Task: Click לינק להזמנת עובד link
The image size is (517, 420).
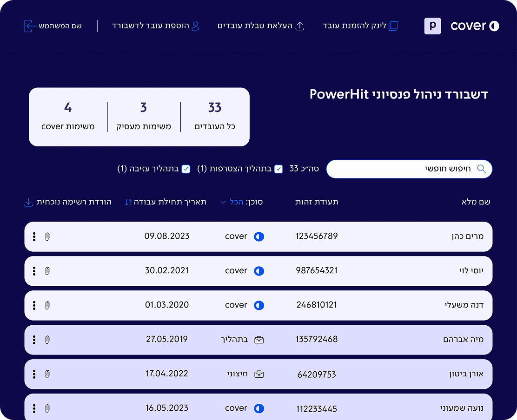Action: [360, 26]
